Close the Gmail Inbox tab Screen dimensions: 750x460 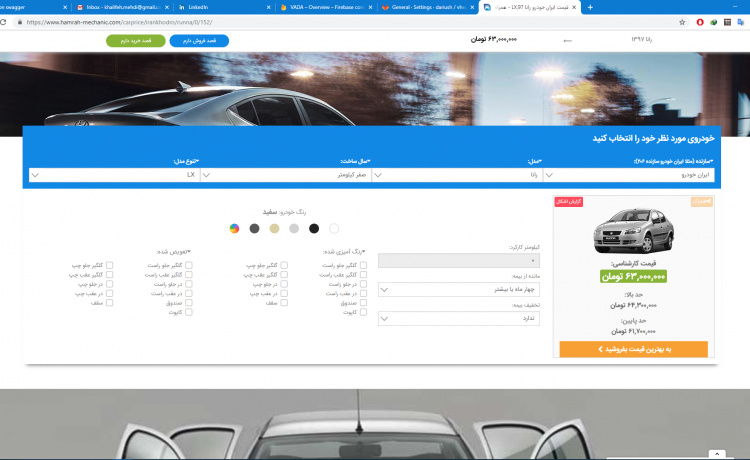click(x=166, y=7)
